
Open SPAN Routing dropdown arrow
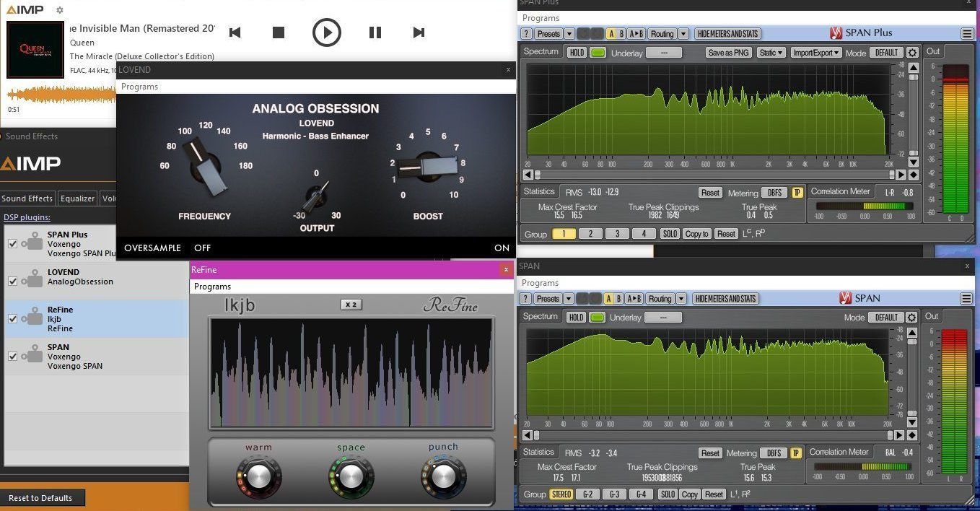(x=680, y=299)
